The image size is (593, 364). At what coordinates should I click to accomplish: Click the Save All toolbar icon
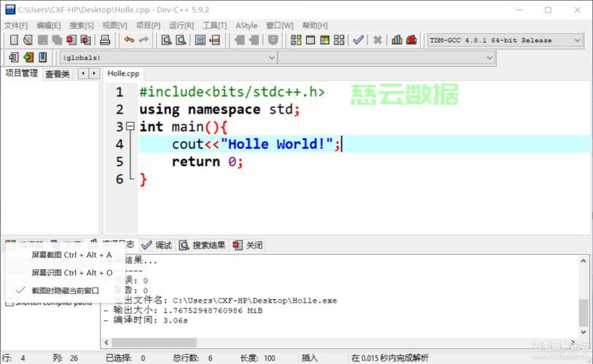tap(57, 40)
